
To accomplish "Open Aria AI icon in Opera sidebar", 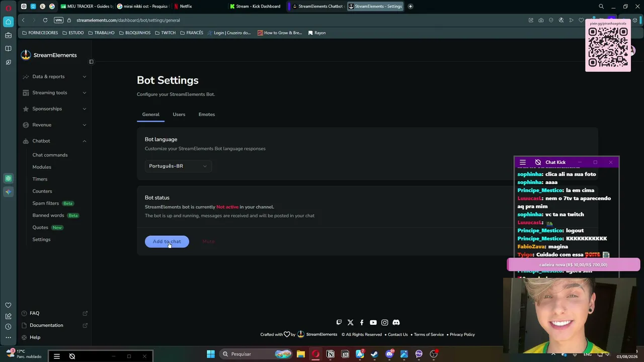I will coord(8,192).
